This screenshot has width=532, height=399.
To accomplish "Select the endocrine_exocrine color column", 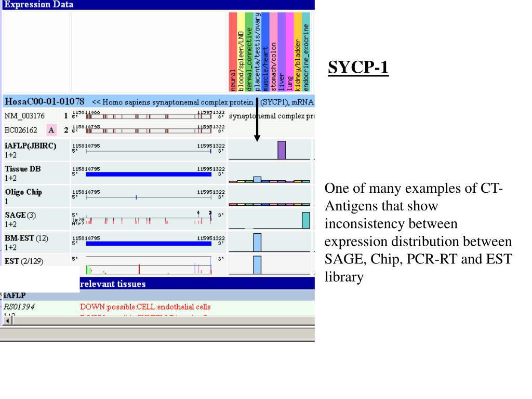I will 306,52.
